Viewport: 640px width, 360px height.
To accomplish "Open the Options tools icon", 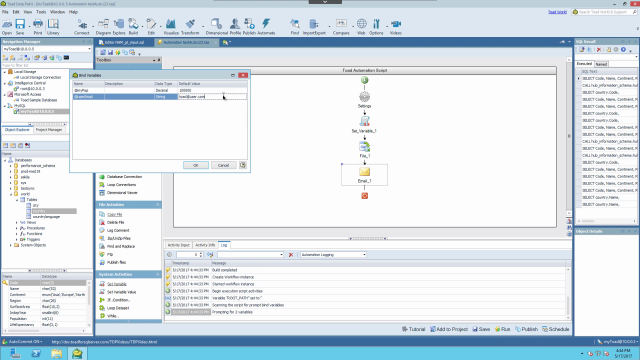I will pyautogui.click(x=376, y=27).
